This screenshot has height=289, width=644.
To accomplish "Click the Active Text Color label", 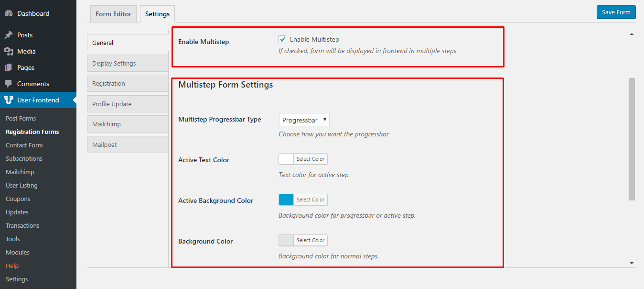I will (x=204, y=160).
